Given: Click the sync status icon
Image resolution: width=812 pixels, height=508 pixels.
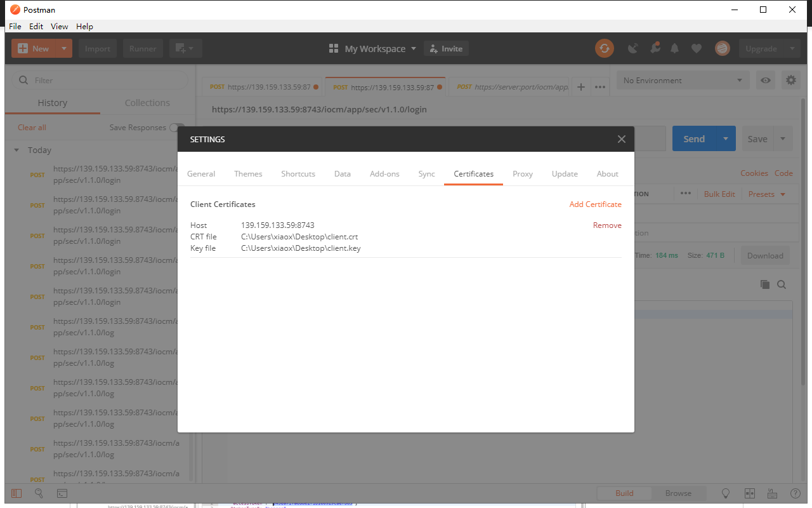Looking at the screenshot, I should point(605,48).
